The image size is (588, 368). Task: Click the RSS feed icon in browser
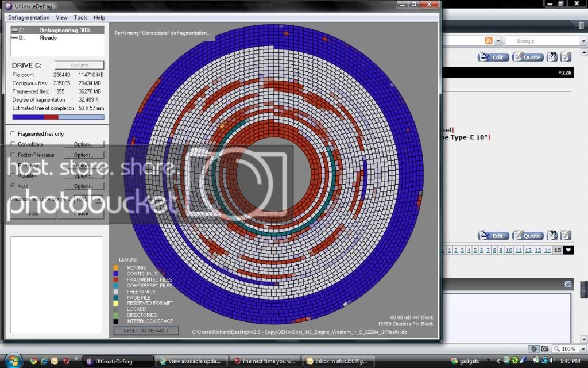(x=489, y=41)
